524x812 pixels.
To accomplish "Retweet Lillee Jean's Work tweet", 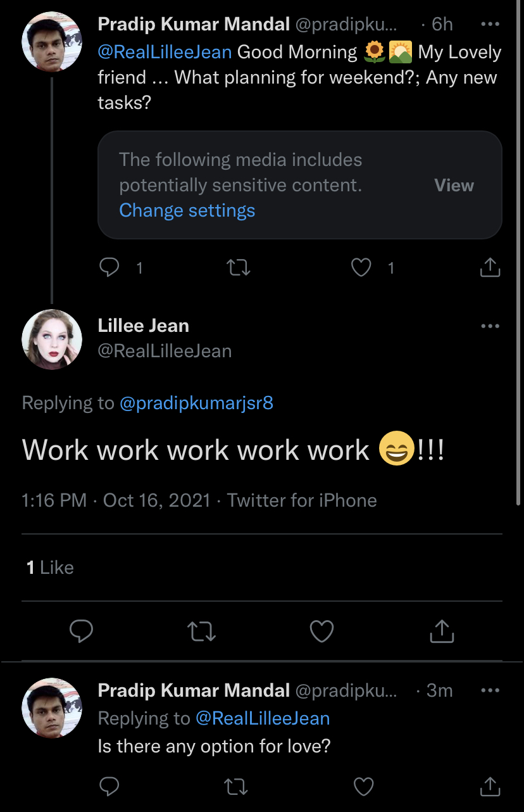I will (x=203, y=631).
